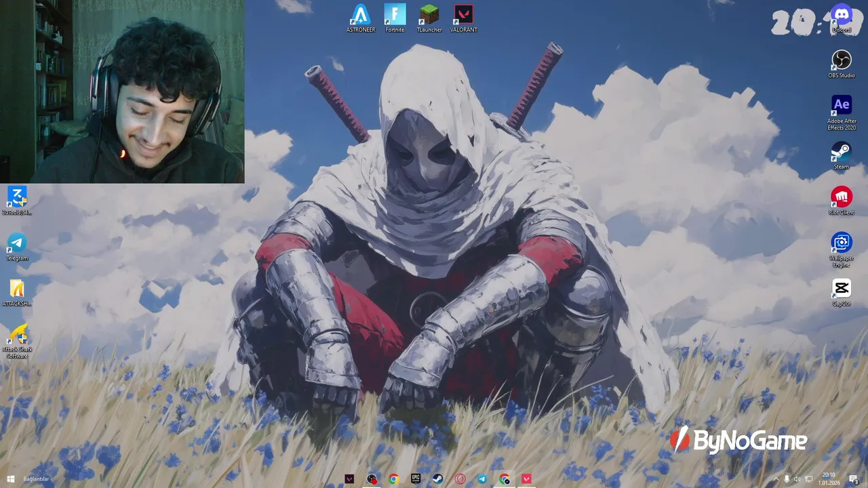Viewport: 868px width, 488px height.
Task: Open the Windows Start menu
Action: [x=10, y=479]
